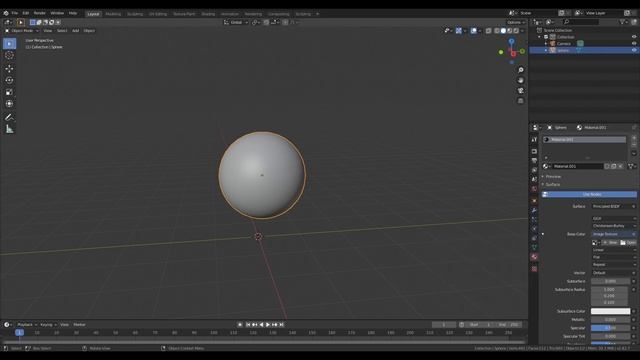Open the View Layer properties tab icon
The height and width of the screenshot is (360, 640).
click(x=534, y=170)
